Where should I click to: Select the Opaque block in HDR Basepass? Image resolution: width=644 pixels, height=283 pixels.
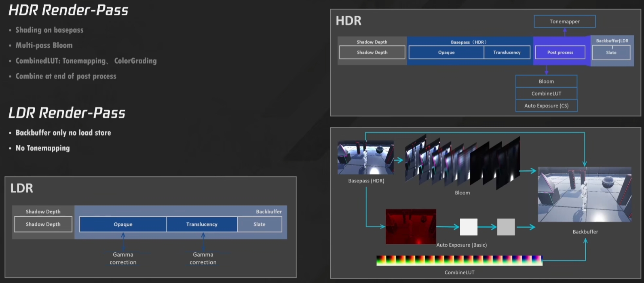[x=446, y=53]
